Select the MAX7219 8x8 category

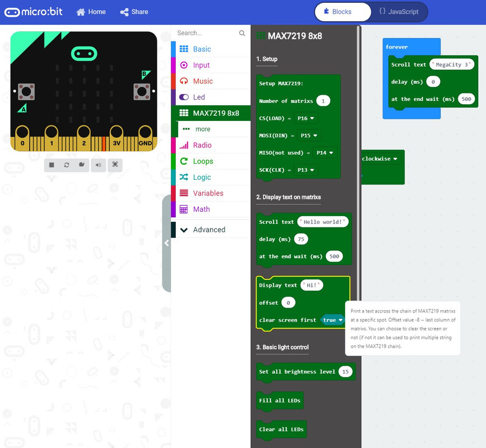[211, 113]
